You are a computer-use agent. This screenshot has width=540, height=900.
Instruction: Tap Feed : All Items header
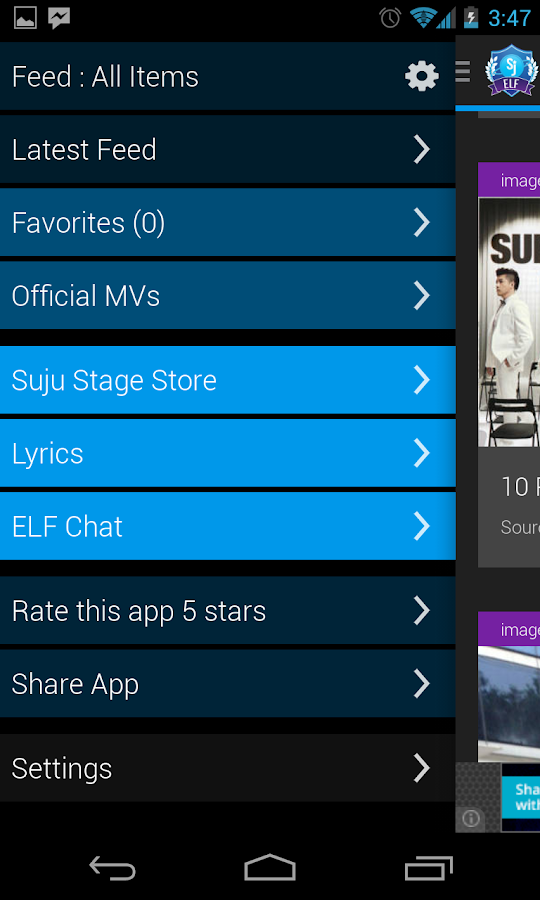105,76
